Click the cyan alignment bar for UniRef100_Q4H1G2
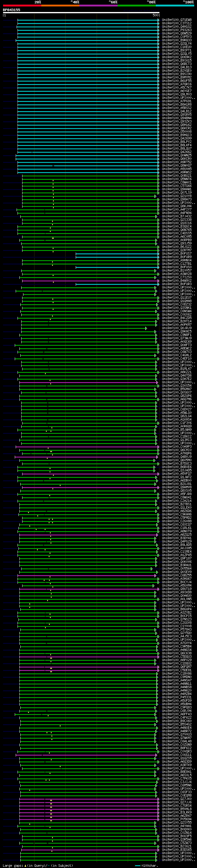 88,26
